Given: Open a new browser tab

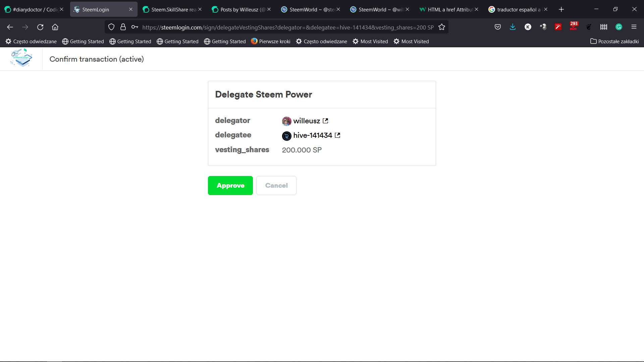Looking at the screenshot, I should click(x=561, y=9).
